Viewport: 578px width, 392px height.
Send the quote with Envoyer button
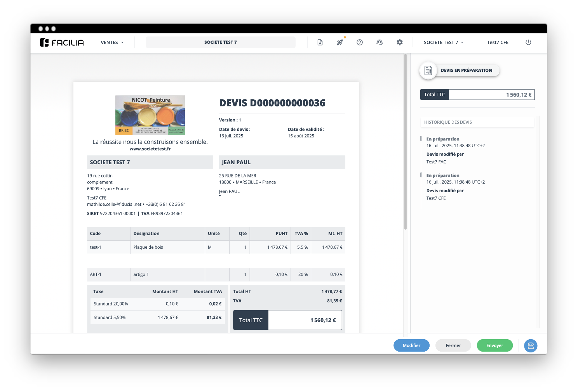pyautogui.click(x=494, y=345)
